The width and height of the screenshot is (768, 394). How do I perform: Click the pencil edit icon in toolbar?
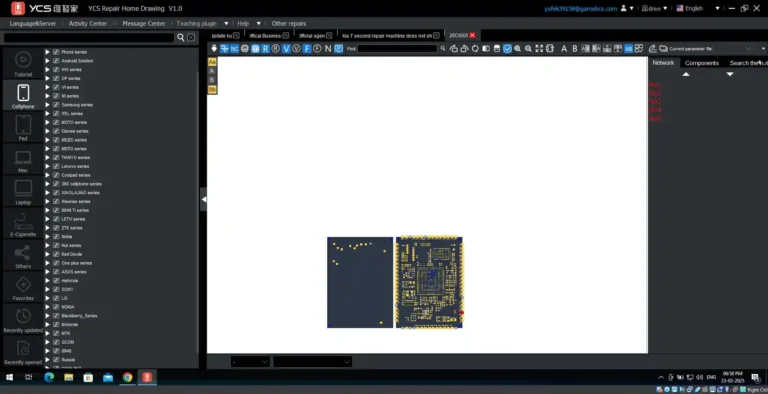coord(652,49)
